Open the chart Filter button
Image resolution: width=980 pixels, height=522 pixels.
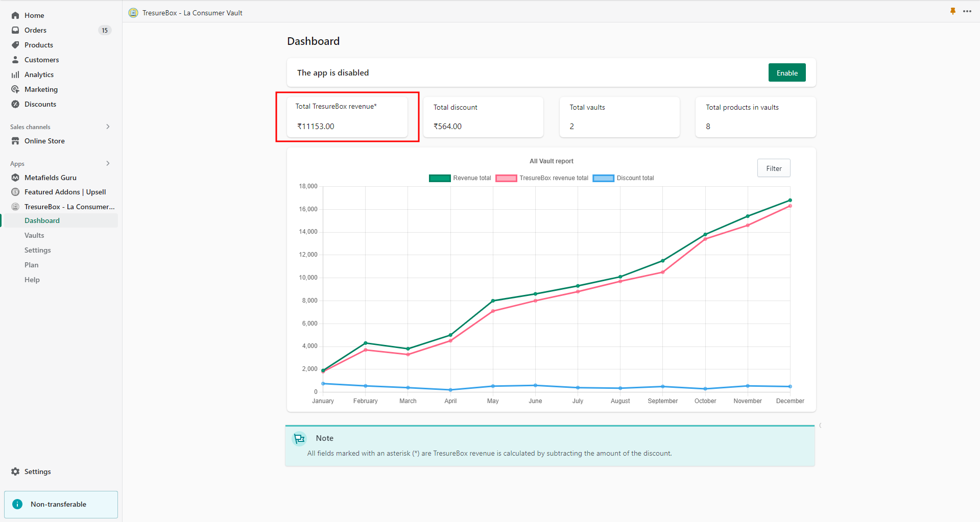[x=774, y=168]
